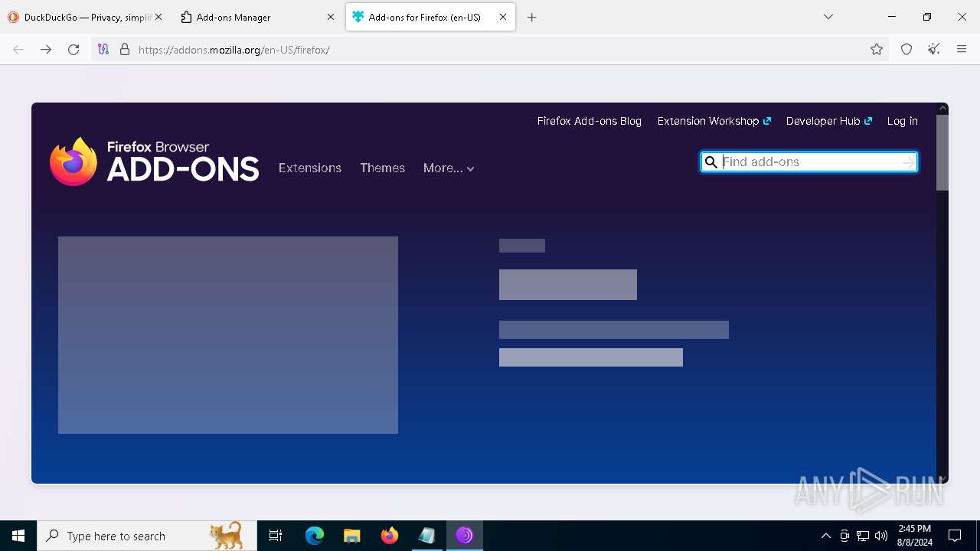Open Extension Workshop link
The image size is (980, 551).
click(x=714, y=121)
